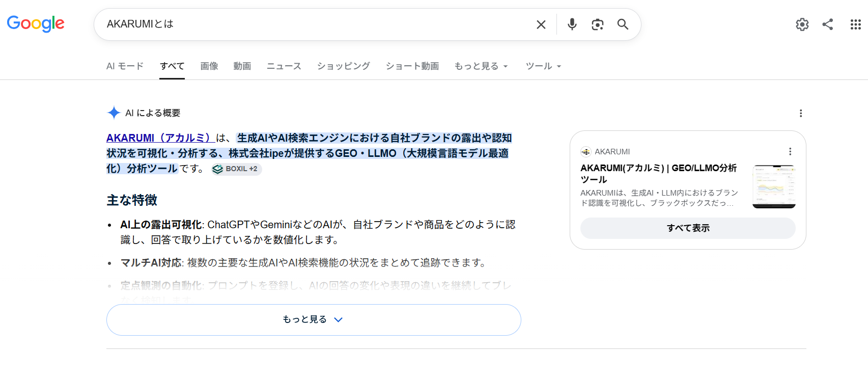This screenshot has width=868, height=379.
Task: Open BOXIL +2 sources chip
Action: click(237, 169)
